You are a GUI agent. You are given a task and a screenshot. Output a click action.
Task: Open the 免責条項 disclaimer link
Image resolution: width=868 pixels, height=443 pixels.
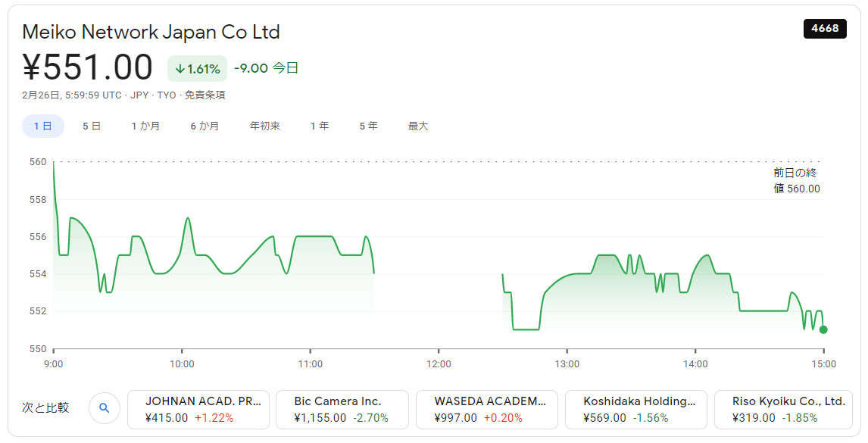click(205, 95)
